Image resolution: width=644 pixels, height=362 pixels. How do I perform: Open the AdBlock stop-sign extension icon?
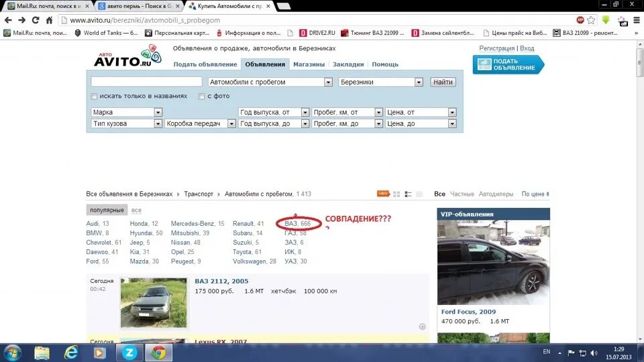pyautogui.click(x=580, y=20)
